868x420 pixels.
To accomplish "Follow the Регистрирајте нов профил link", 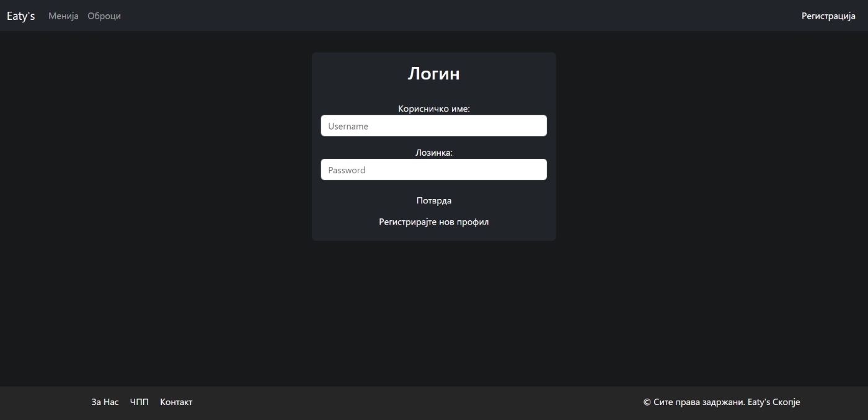I will (433, 222).
